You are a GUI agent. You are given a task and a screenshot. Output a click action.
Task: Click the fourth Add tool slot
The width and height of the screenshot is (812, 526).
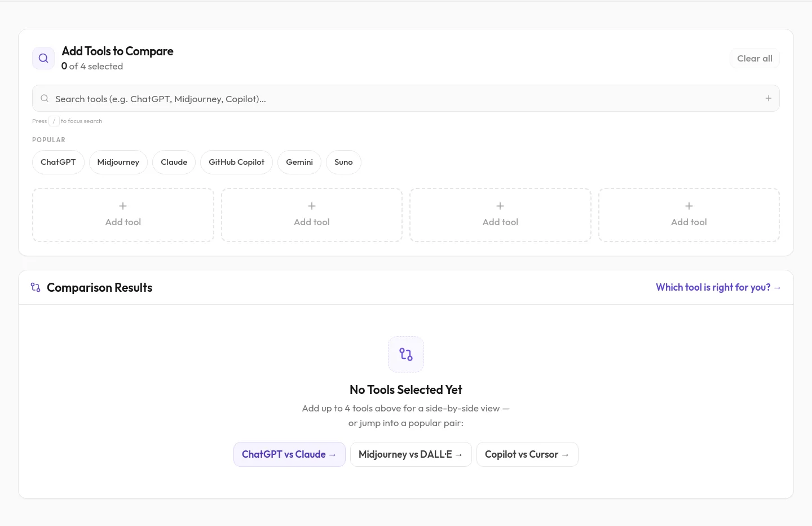(689, 215)
